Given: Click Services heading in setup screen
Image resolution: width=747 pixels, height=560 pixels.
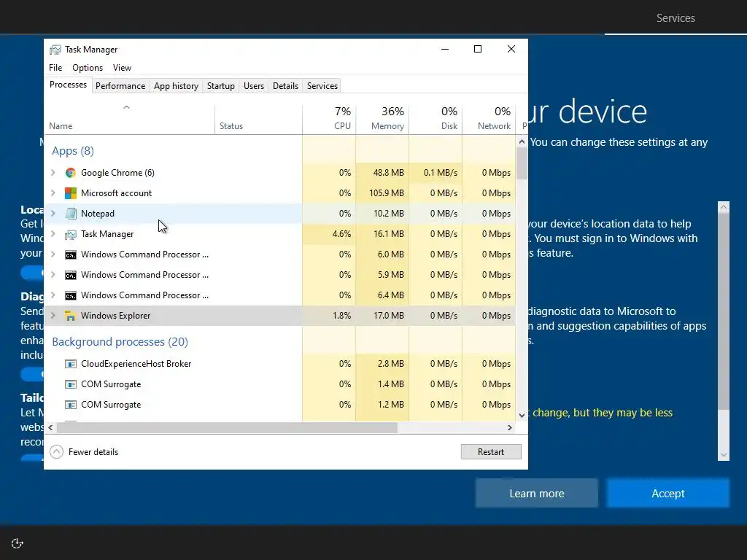Looking at the screenshot, I should click(676, 18).
